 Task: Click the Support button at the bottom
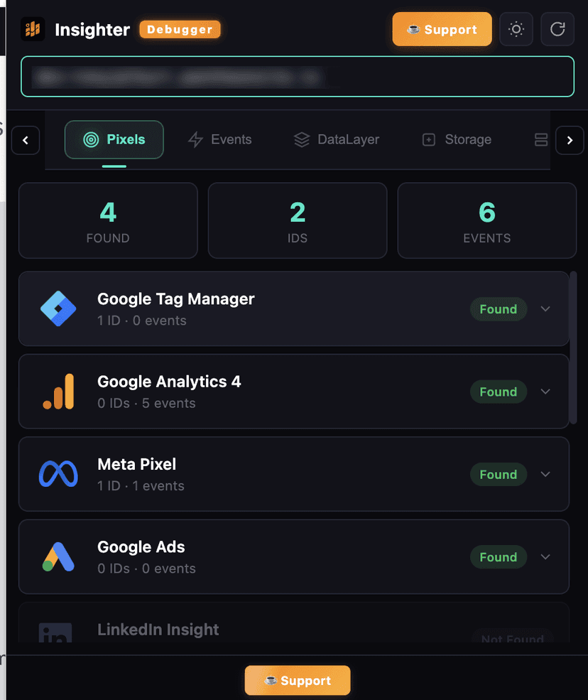pos(297,680)
